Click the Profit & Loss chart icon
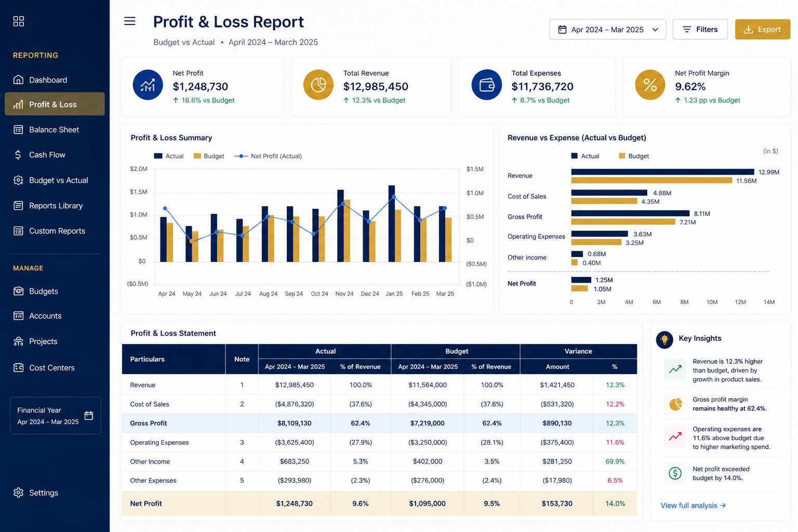 click(x=18, y=104)
